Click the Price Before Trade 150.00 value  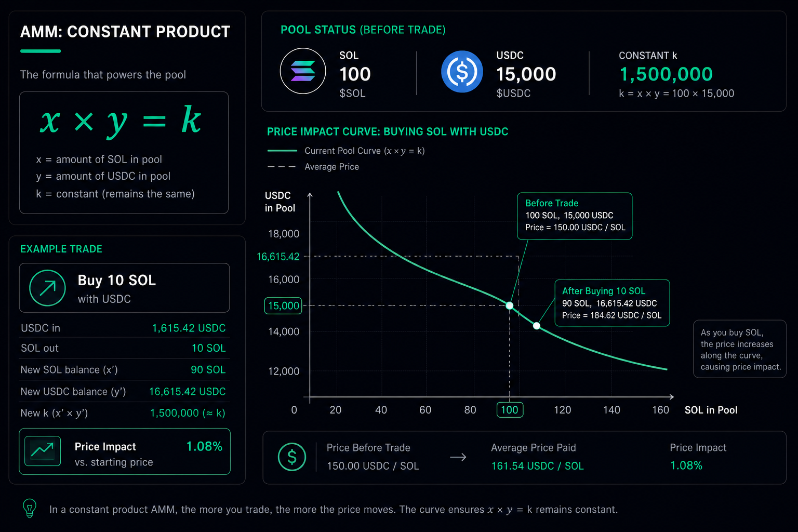point(373,466)
